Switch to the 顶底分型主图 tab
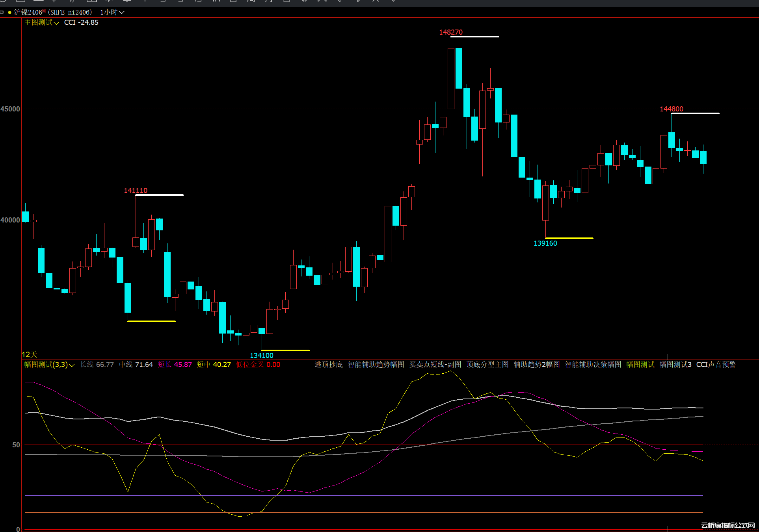 [487, 365]
